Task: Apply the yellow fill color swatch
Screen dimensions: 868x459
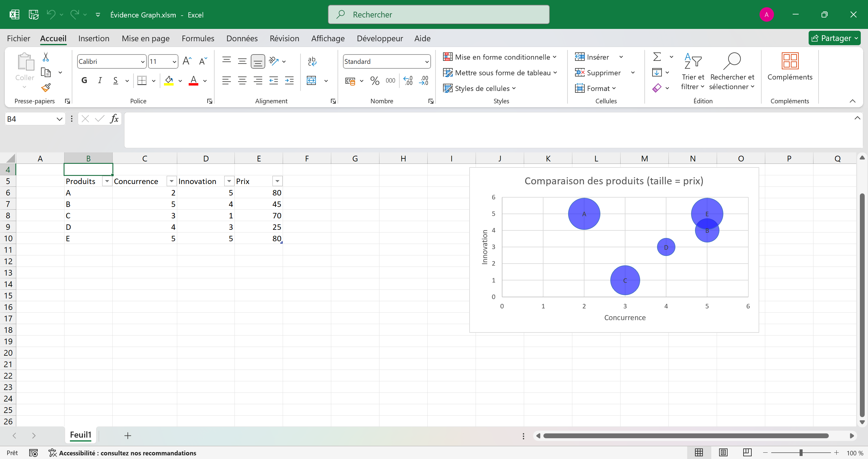Action: 169,80
